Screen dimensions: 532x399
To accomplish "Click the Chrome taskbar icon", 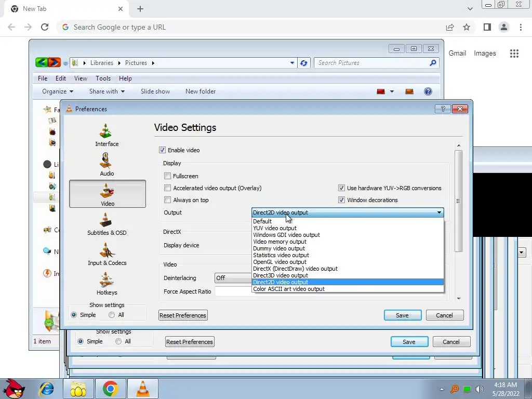I will [110, 389].
